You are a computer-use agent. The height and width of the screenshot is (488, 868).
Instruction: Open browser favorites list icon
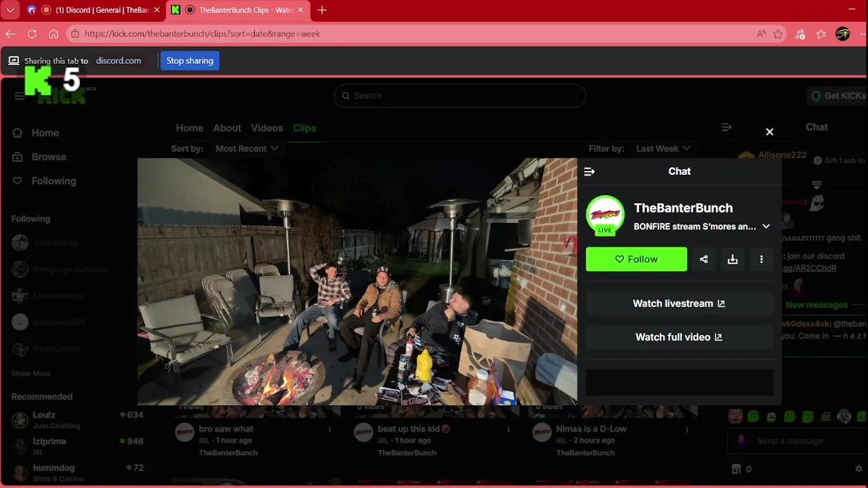point(821,34)
